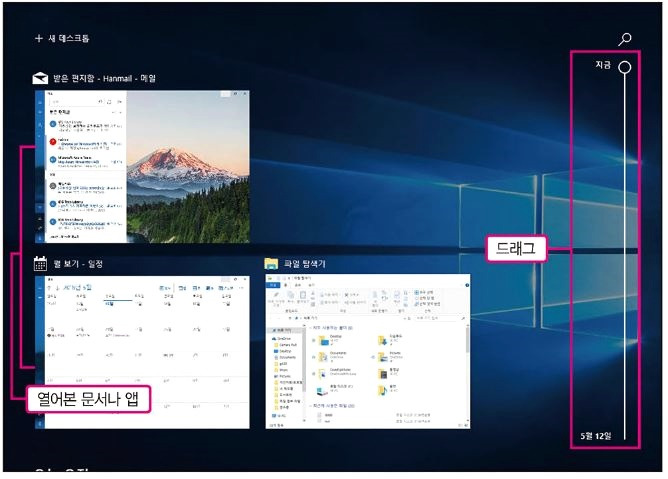Click the File Explorer folder icon
The image size is (668, 479).
point(271,264)
